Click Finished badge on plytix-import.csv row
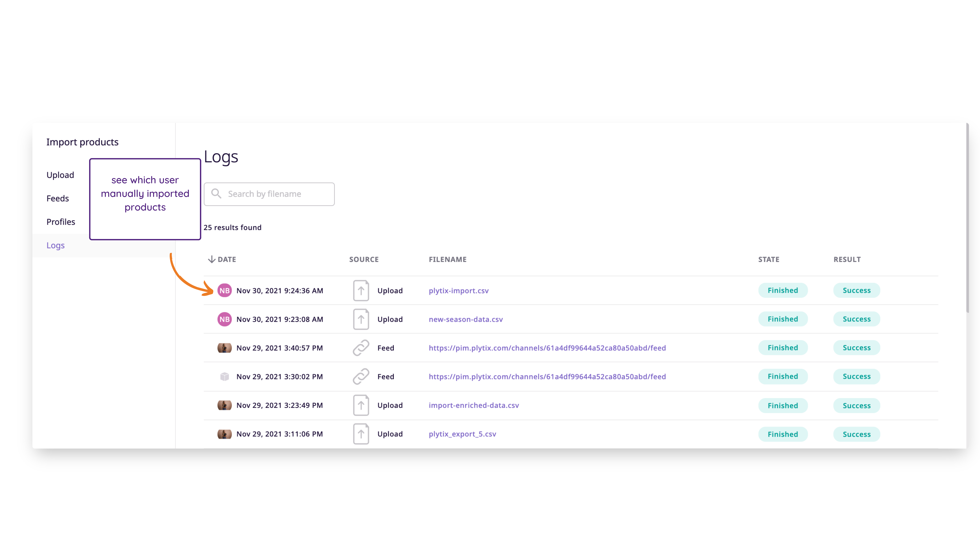 [x=783, y=290]
